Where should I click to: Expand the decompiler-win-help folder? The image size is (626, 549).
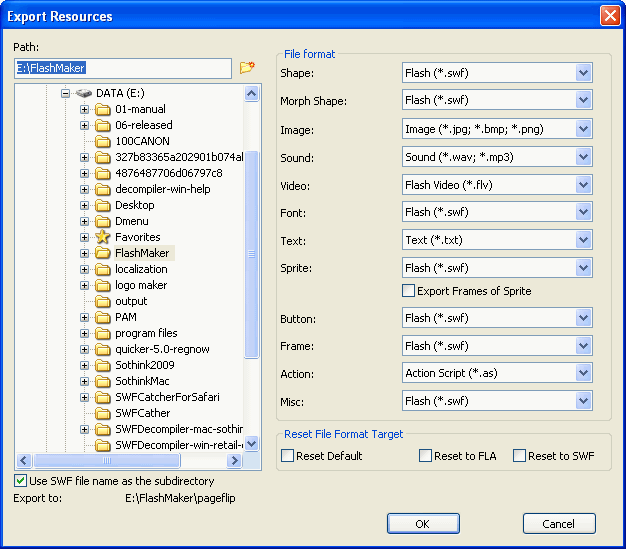(x=84, y=189)
